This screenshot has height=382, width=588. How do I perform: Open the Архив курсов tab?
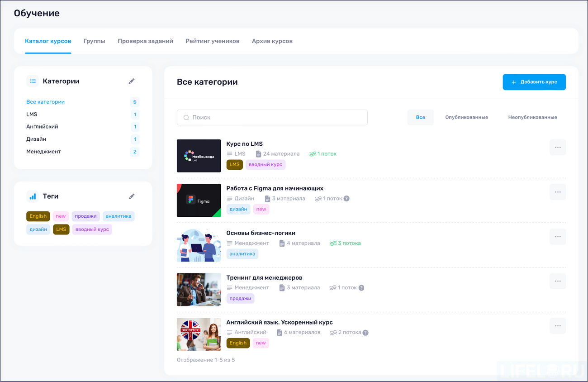coord(272,41)
